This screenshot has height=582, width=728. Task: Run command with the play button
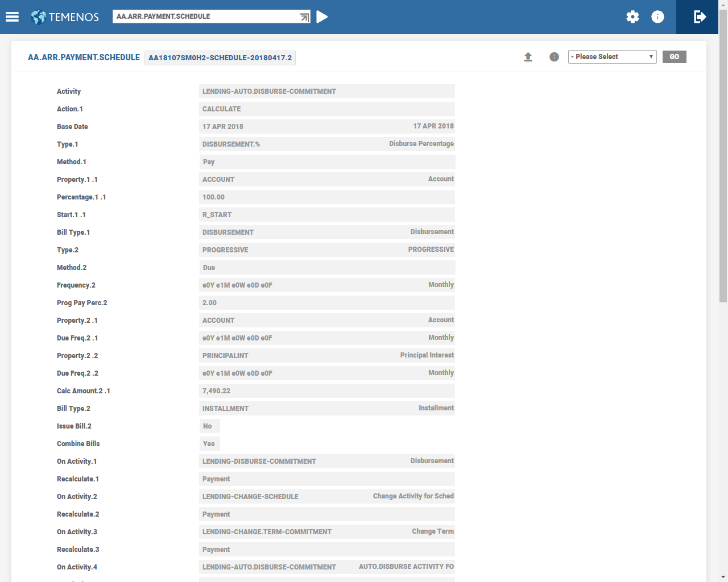click(322, 17)
